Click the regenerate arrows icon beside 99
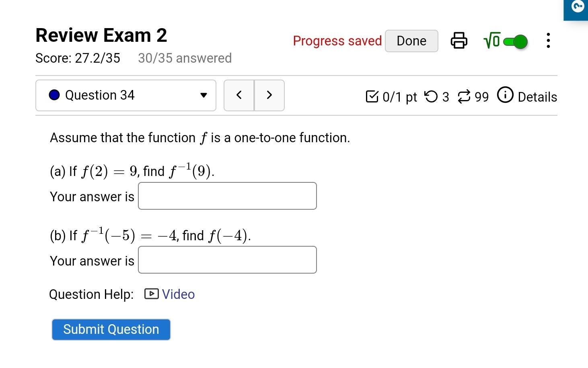588x368 pixels. (464, 96)
